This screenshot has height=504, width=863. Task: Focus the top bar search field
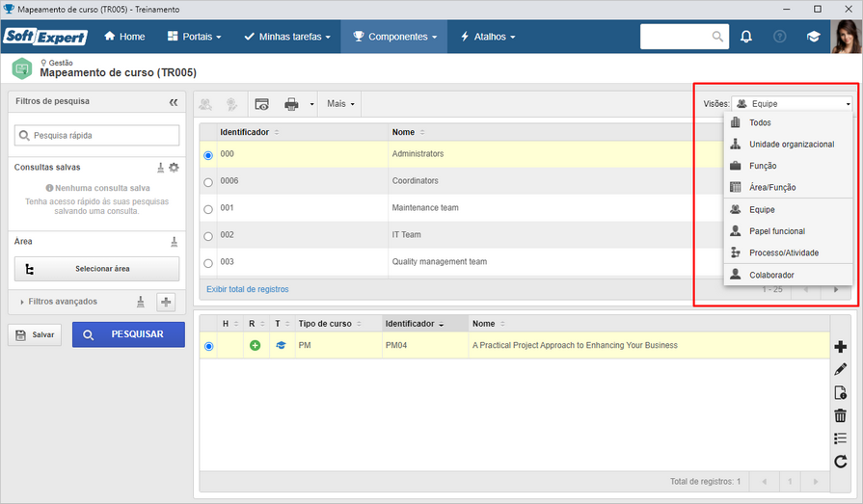(684, 37)
